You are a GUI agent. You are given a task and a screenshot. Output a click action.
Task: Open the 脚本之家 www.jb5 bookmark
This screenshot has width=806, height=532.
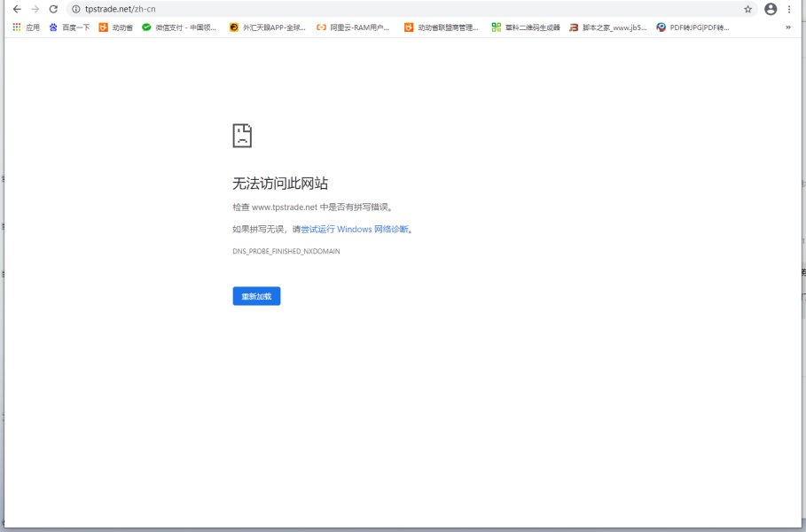point(608,27)
